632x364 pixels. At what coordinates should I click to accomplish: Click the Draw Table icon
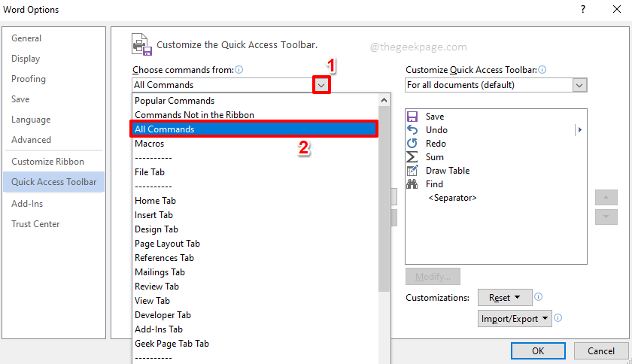pyautogui.click(x=412, y=171)
